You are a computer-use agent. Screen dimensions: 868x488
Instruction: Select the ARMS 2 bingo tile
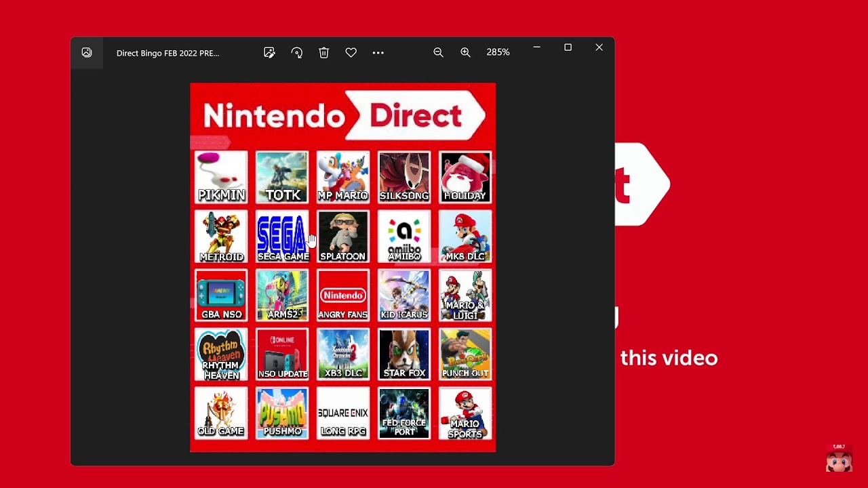(282, 296)
